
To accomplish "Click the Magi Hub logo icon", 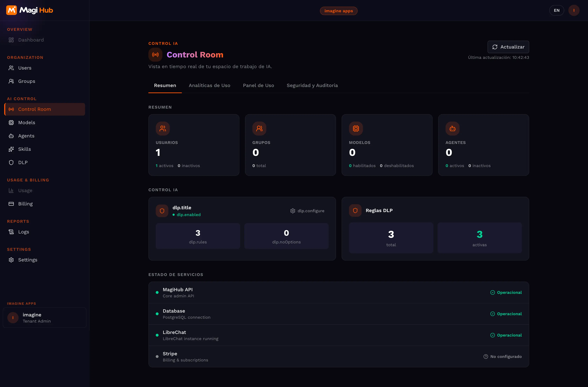I will [11, 10].
